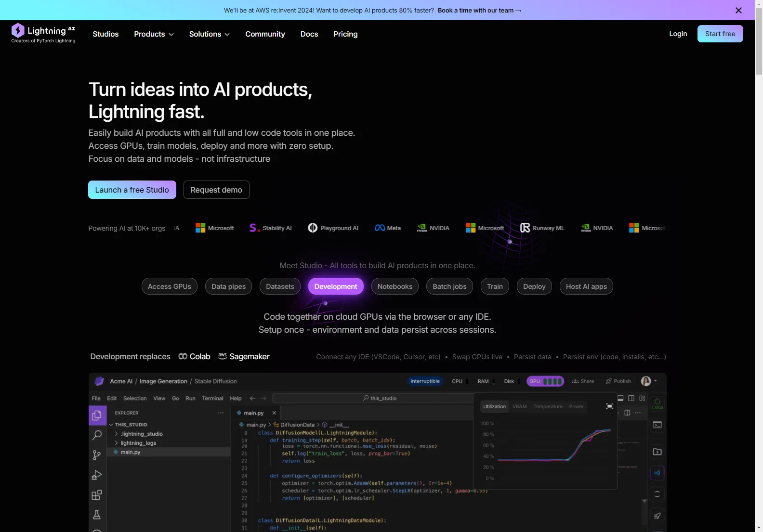Select the Notebooks tab

tap(395, 286)
